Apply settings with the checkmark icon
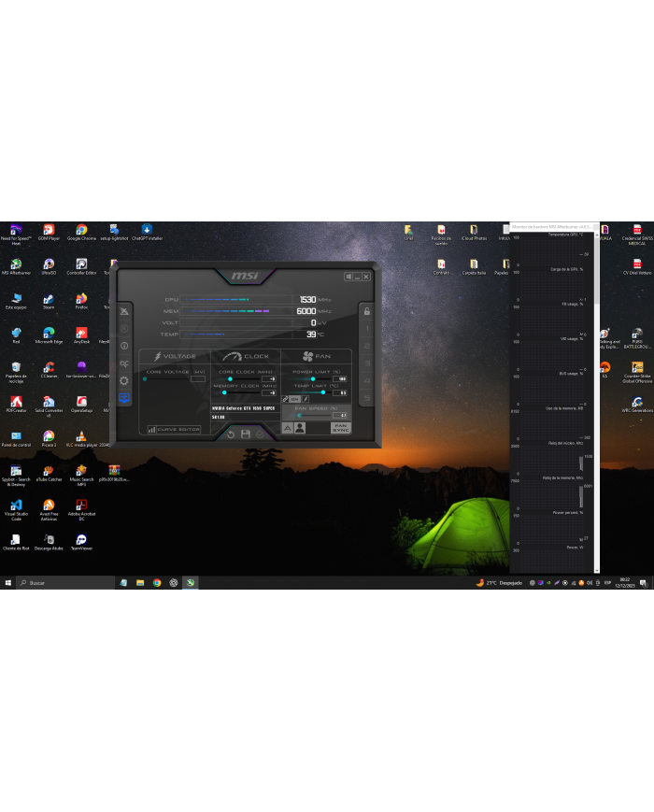 pyautogui.click(x=260, y=434)
